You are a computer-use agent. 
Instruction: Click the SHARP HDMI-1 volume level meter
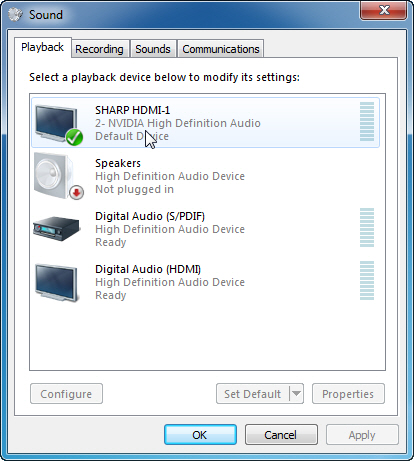tap(367, 122)
